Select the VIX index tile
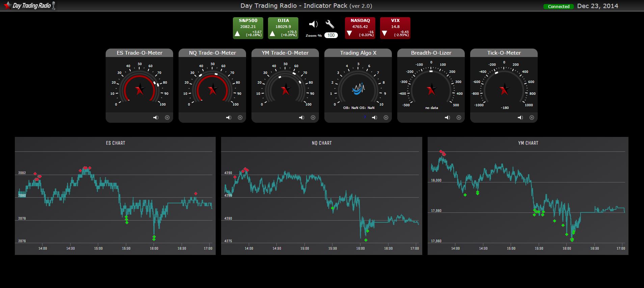The width and height of the screenshot is (644, 288). point(395,28)
